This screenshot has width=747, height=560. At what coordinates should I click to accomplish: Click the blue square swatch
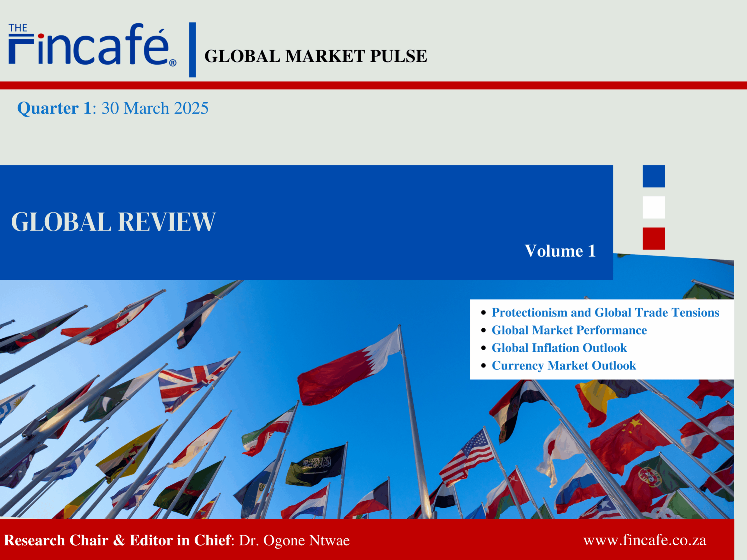[x=654, y=176]
